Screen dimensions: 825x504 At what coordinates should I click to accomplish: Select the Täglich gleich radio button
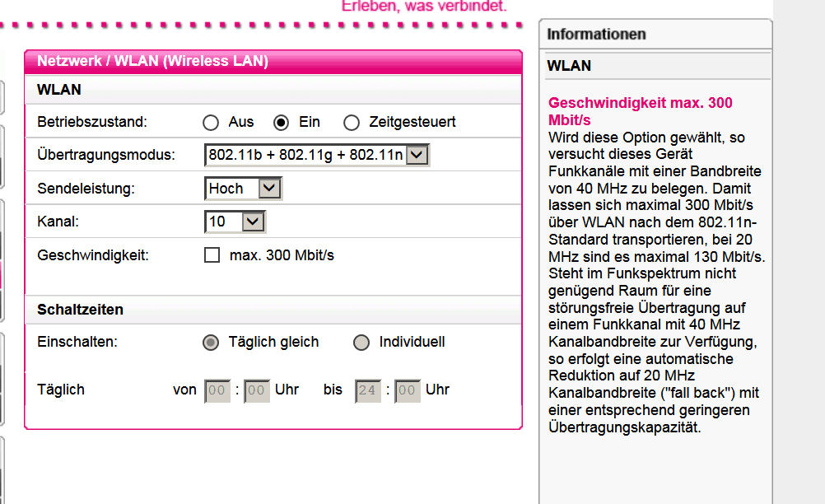(211, 343)
